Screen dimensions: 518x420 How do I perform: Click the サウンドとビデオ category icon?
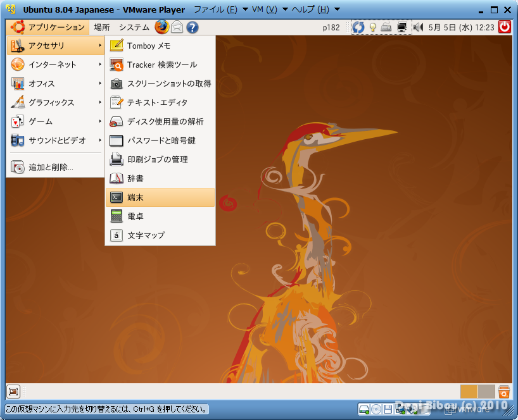[18, 140]
